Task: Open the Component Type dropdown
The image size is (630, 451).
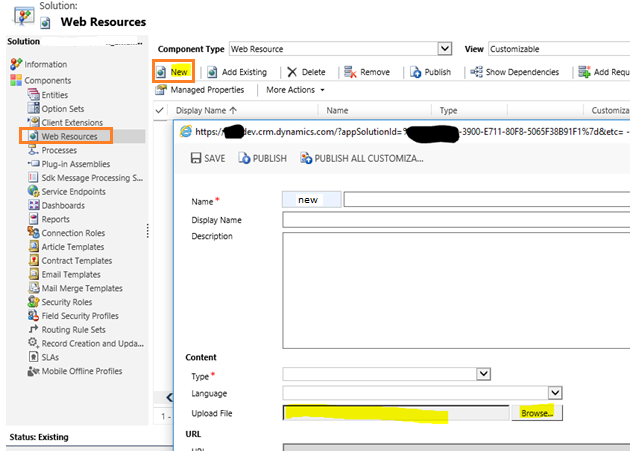Action: 444,49
